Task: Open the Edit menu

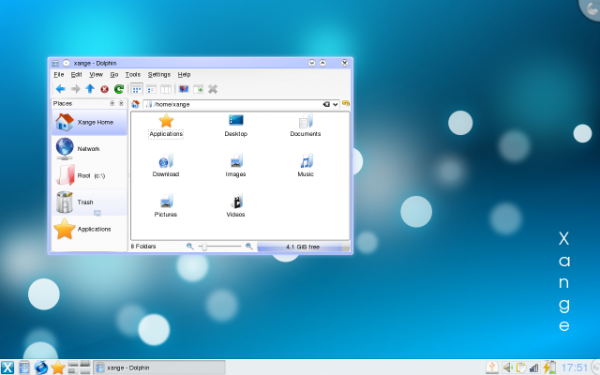Action: 76,75
